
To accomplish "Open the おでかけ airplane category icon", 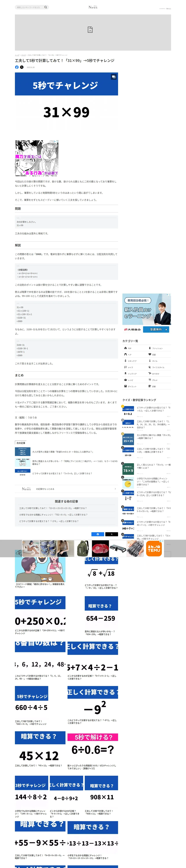I will (150, 373).
